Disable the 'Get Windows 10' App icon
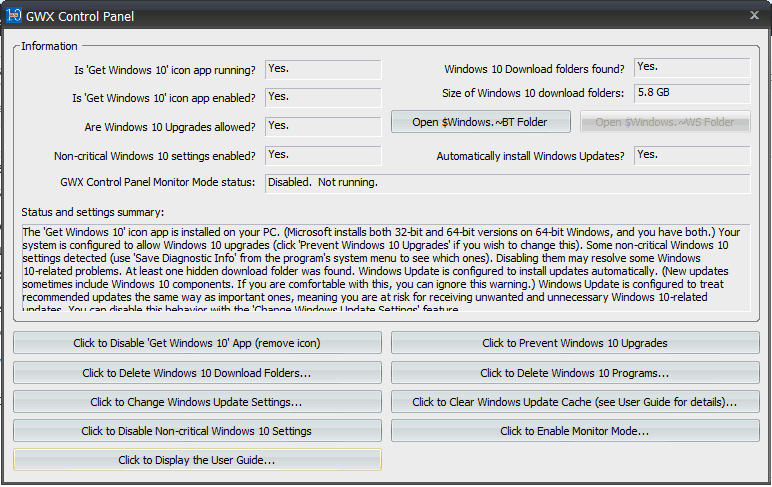Viewport: 772px width, 487px height. click(x=197, y=343)
